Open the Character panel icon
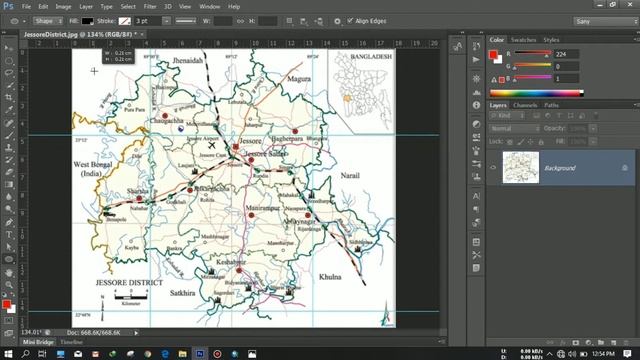 tap(476, 196)
